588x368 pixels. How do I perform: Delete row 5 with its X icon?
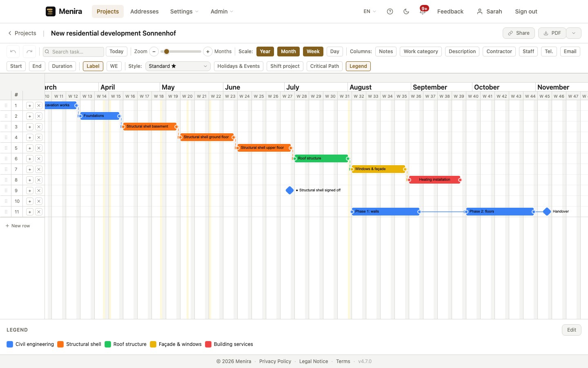(39, 148)
